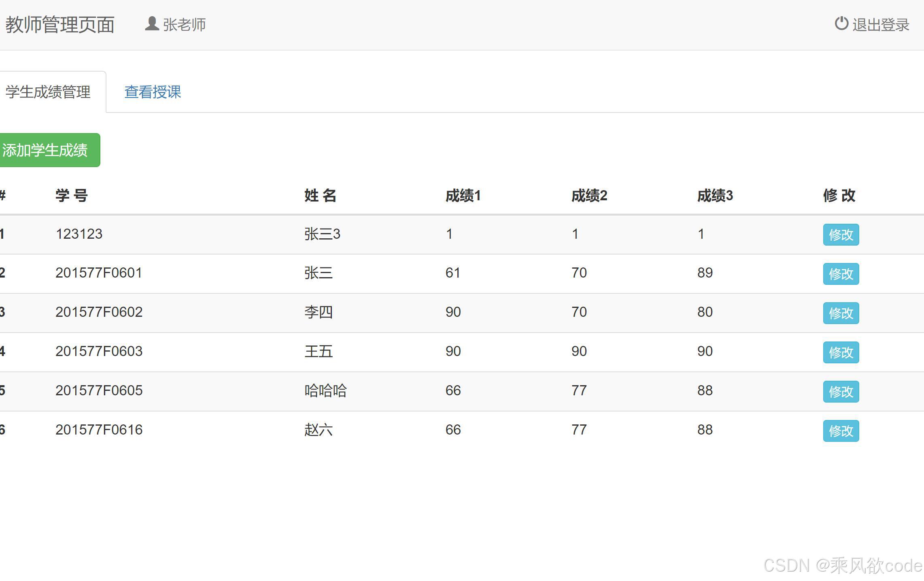Viewport: 924px width, 581px height.
Task: Click the user icon beside 张老师
Action: coord(152,23)
